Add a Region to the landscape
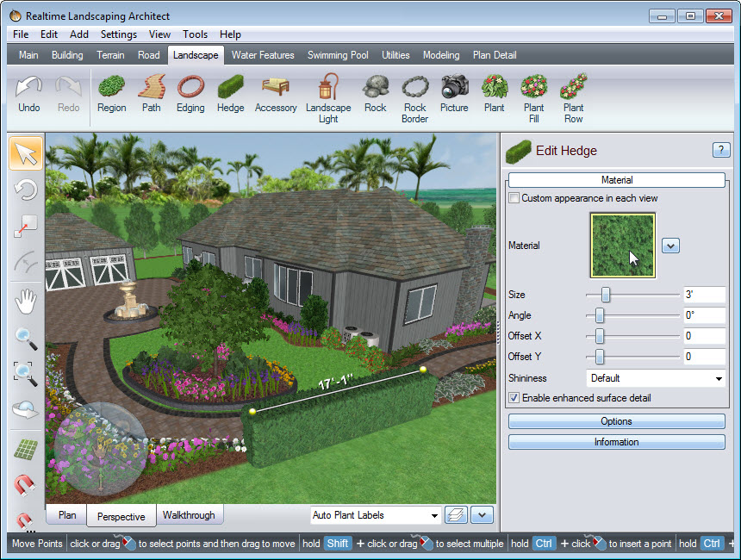Image resolution: width=741 pixels, height=560 pixels. coord(111,94)
